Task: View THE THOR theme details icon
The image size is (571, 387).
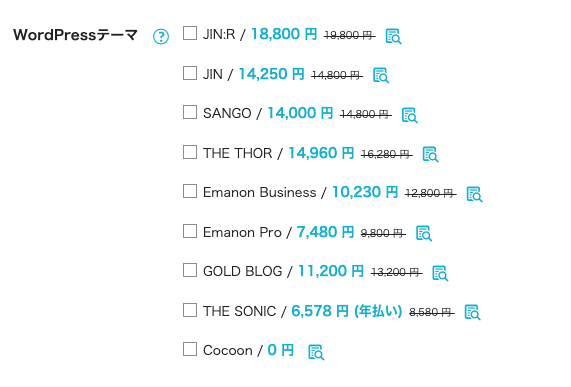Action: click(430, 154)
